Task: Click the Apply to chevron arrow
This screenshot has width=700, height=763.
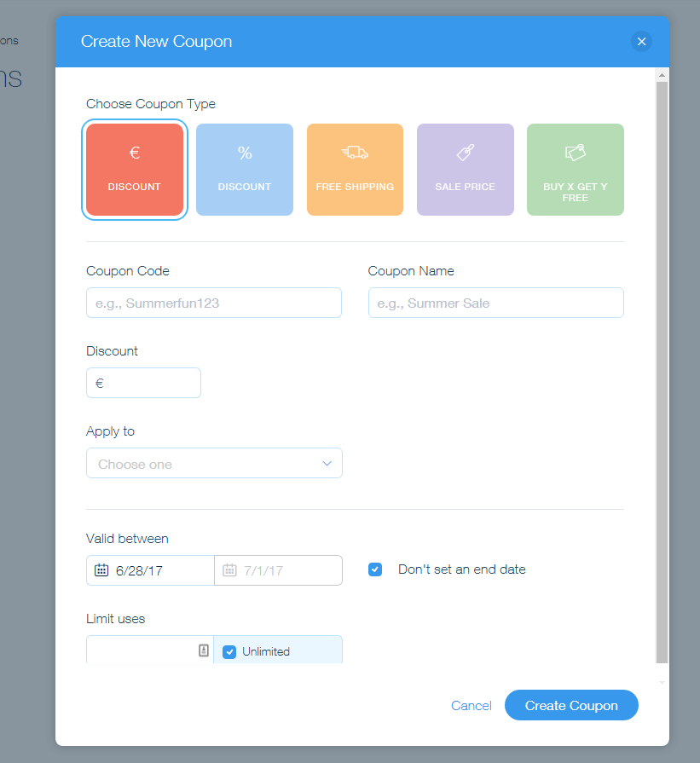Action: (327, 463)
